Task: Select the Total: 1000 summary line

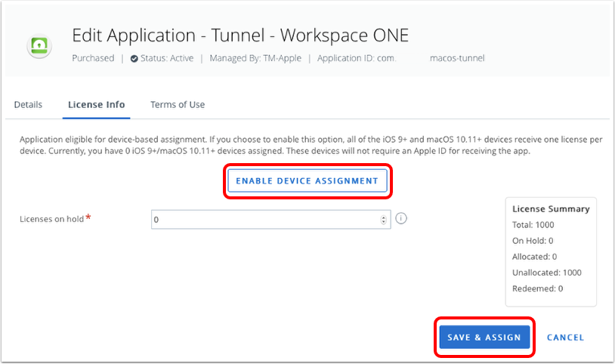Action: 535,225
